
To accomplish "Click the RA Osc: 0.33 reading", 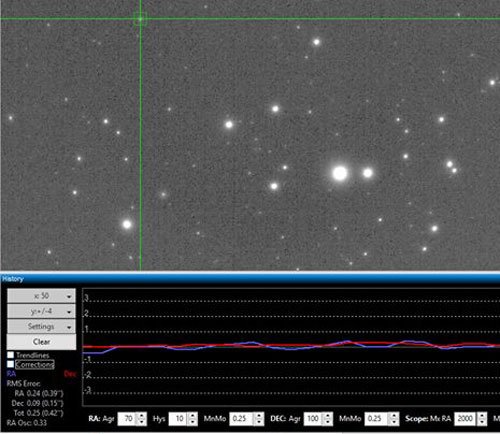I will [27, 423].
